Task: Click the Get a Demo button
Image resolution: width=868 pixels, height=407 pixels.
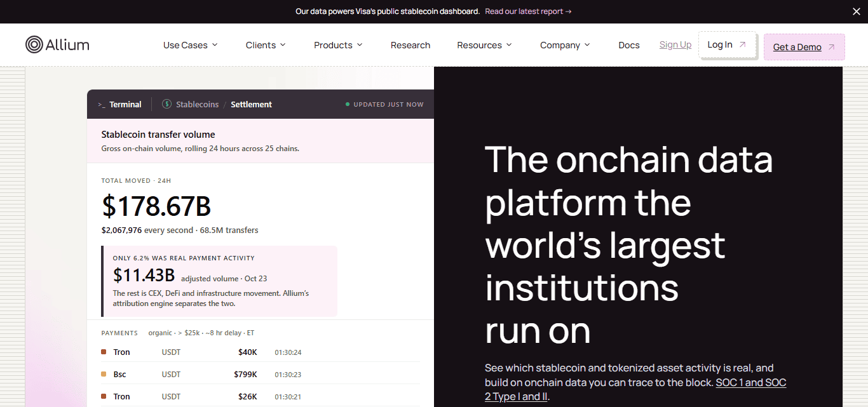Action: coord(804,47)
